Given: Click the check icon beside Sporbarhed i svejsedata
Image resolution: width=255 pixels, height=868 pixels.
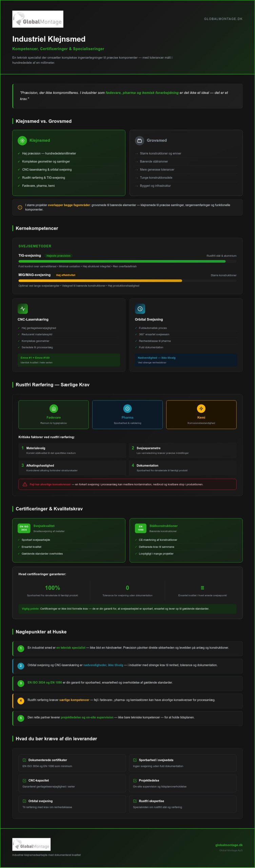Looking at the screenshot, I should click(135, 760).
